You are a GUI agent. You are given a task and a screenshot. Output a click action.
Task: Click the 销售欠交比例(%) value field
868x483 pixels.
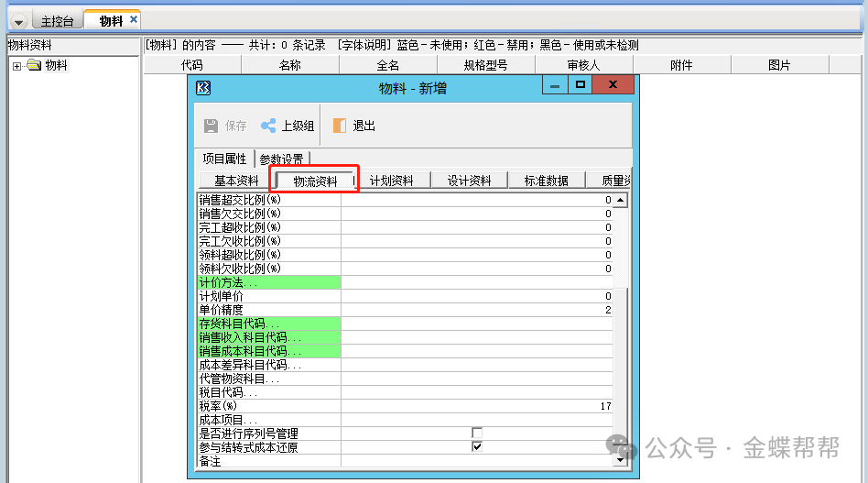pyautogui.click(x=477, y=214)
